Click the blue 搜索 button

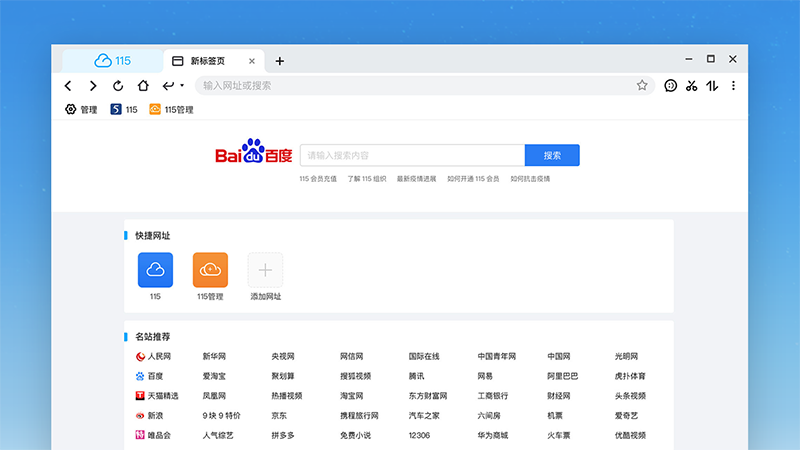pos(552,155)
